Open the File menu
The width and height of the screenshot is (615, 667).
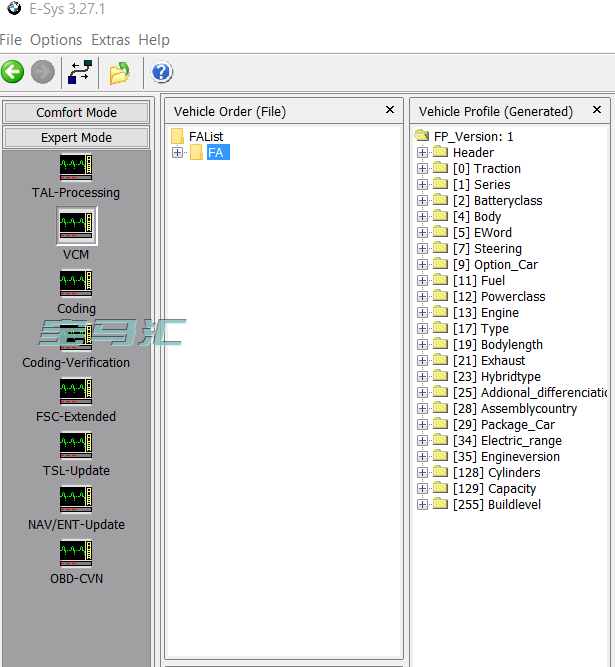click(11, 40)
